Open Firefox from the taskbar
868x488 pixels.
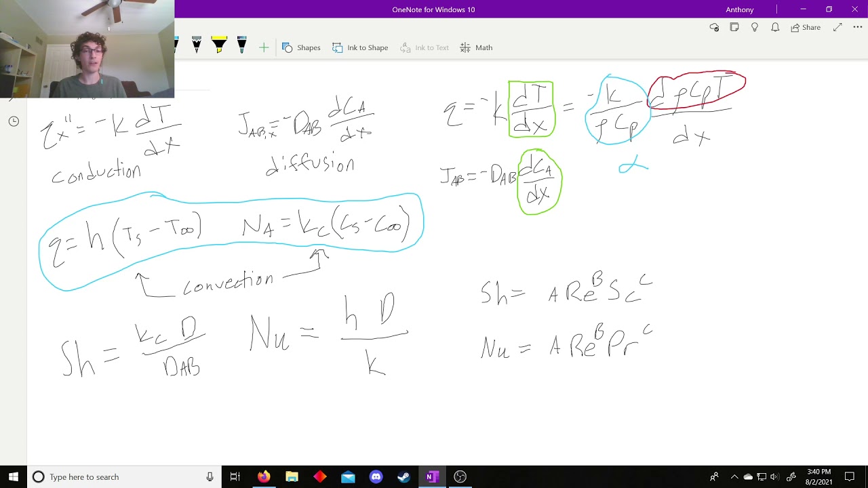[x=264, y=476]
